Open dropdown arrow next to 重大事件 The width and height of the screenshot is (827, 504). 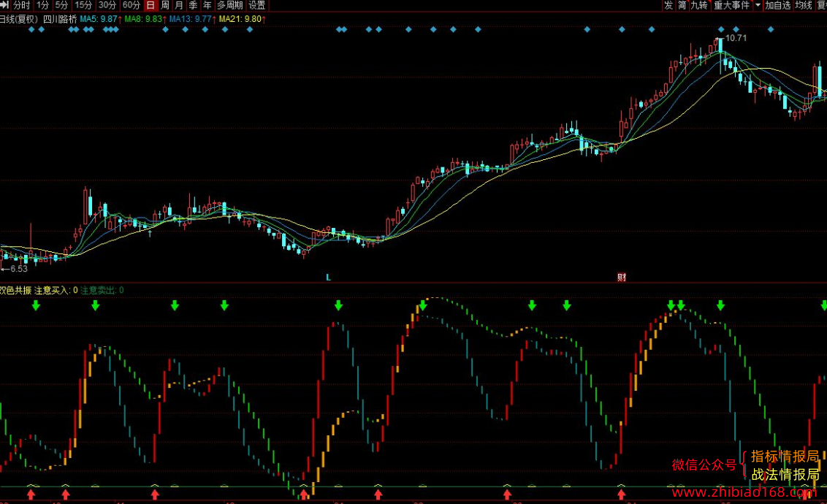tap(758, 5)
